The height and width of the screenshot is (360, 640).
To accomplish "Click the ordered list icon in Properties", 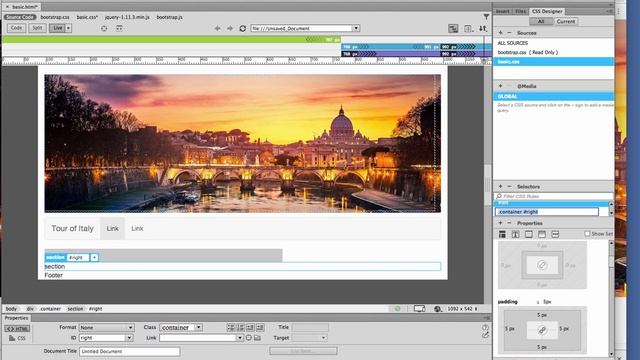I will [x=240, y=327].
